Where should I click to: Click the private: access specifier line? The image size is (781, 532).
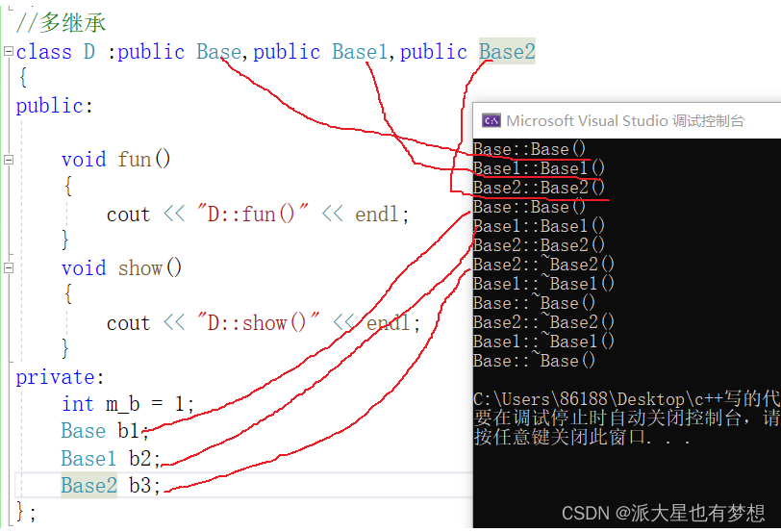(x=61, y=377)
